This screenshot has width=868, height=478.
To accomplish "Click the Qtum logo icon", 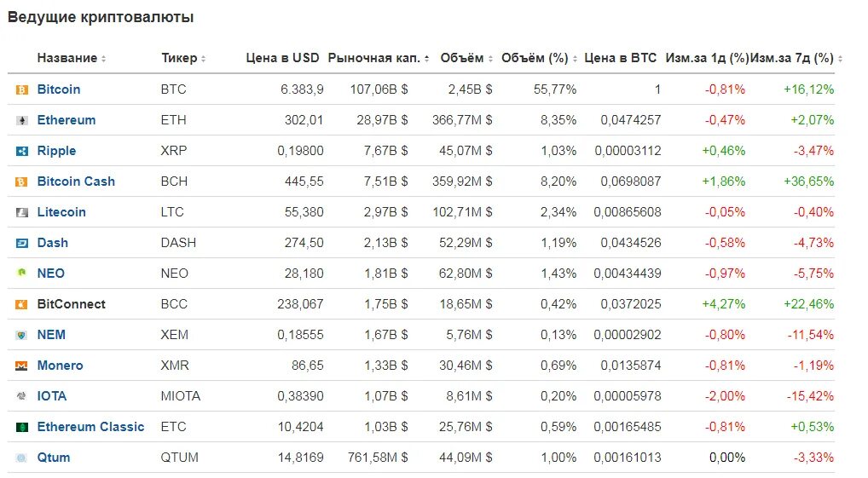I will click(21, 458).
